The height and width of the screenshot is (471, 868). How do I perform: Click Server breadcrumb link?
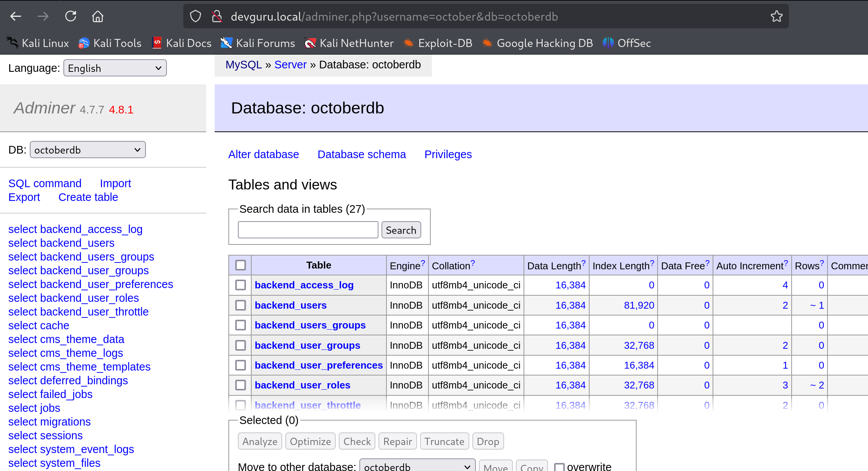[x=291, y=65]
